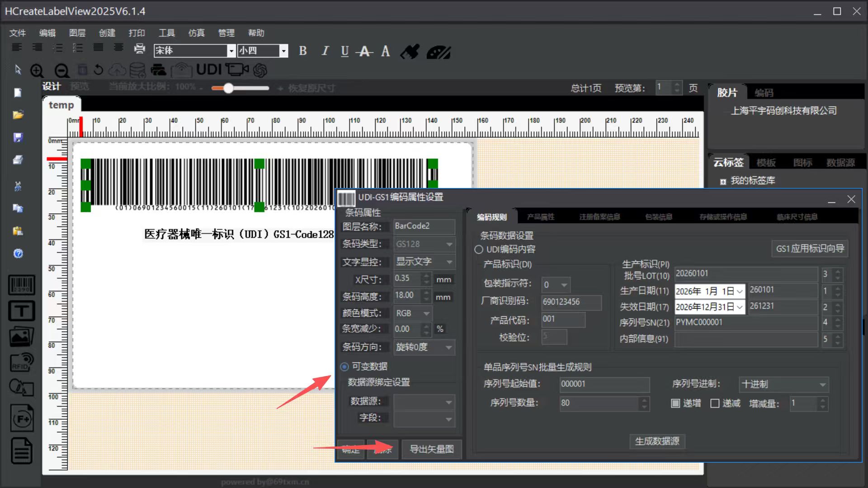Open the 条码方向 rotation dropdown

tap(424, 347)
